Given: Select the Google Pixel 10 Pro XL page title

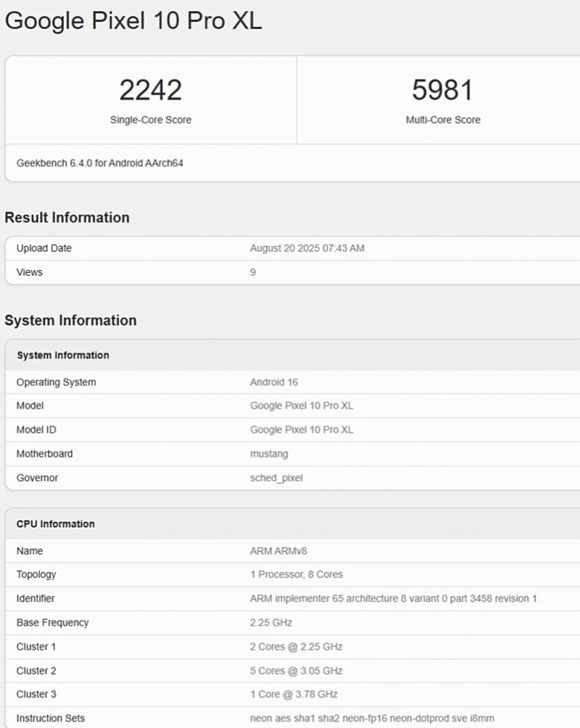Looking at the screenshot, I should [x=133, y=22].
